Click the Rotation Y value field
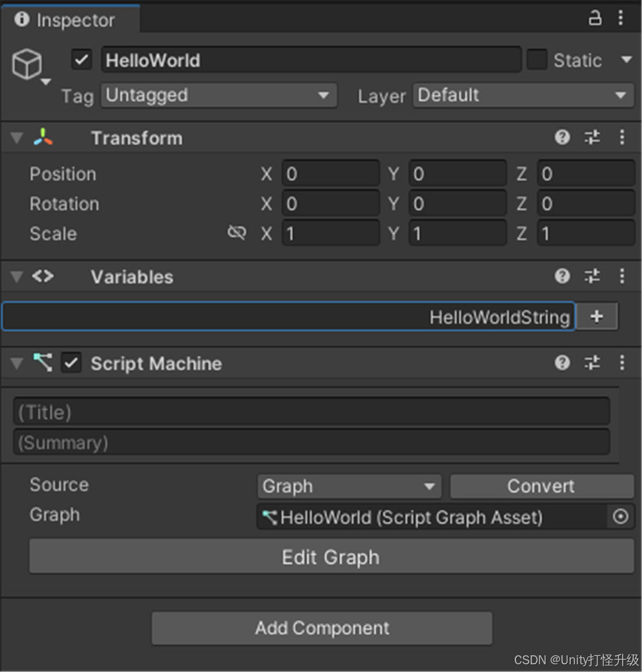Screen dimensions: 642x672 click(458, 203)
